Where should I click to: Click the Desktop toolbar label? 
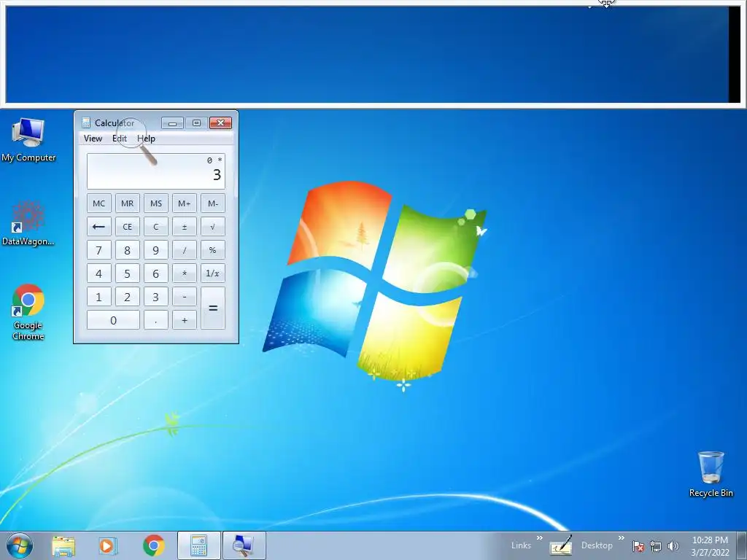(x=597, y=545)
